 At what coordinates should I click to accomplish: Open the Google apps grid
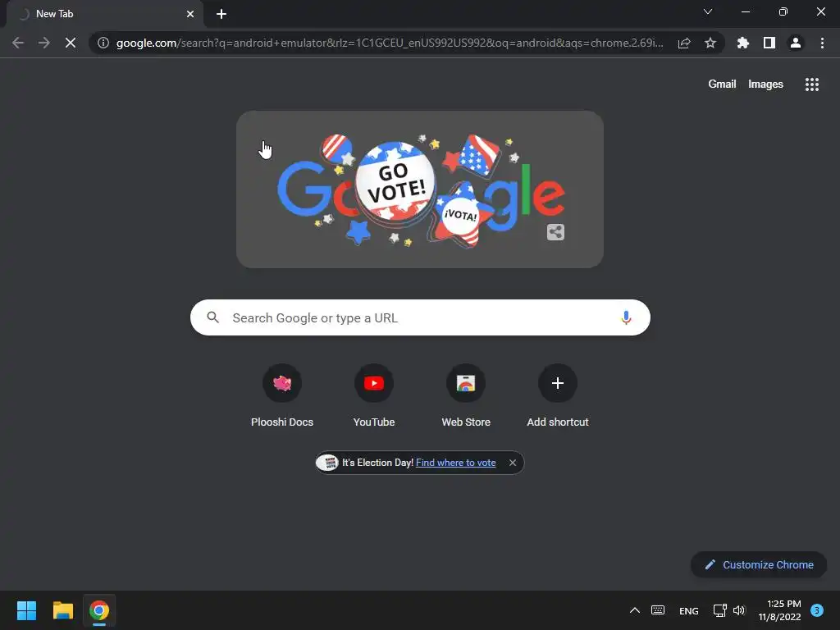point(811,84)
